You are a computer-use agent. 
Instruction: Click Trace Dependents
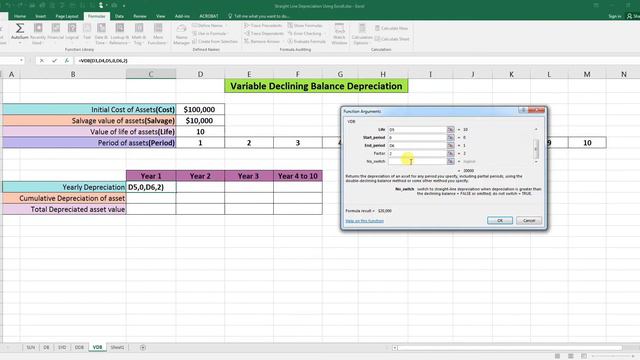coord(264,33)
